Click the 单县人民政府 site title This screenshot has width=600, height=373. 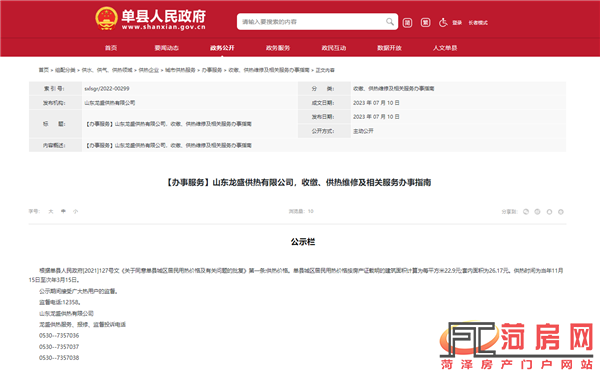pyautogui.click(x=164, y=16)
